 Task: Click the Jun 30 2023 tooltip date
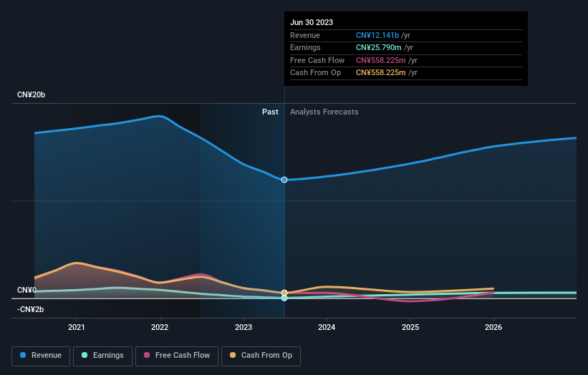pos(312,22)
